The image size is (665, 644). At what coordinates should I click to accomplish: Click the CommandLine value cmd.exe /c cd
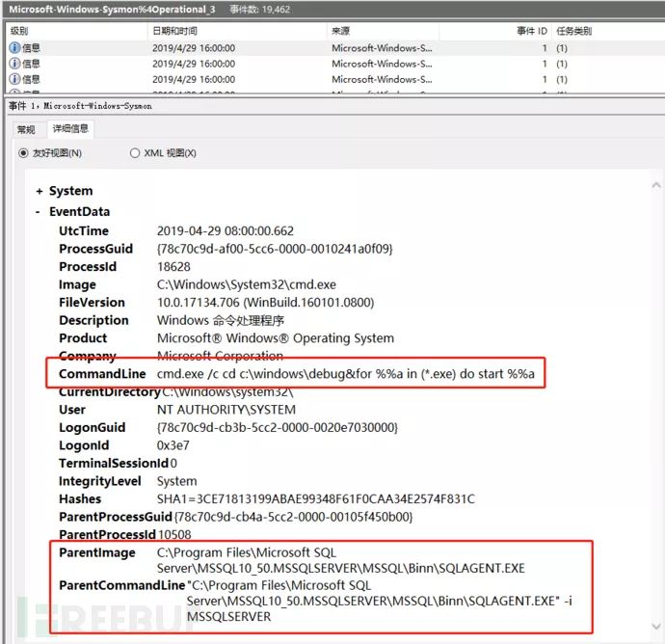point(346,374)
